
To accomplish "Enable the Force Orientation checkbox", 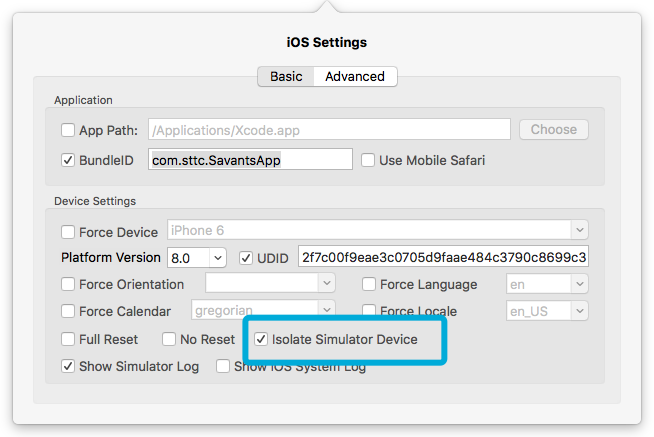I will tap(68, 284).
